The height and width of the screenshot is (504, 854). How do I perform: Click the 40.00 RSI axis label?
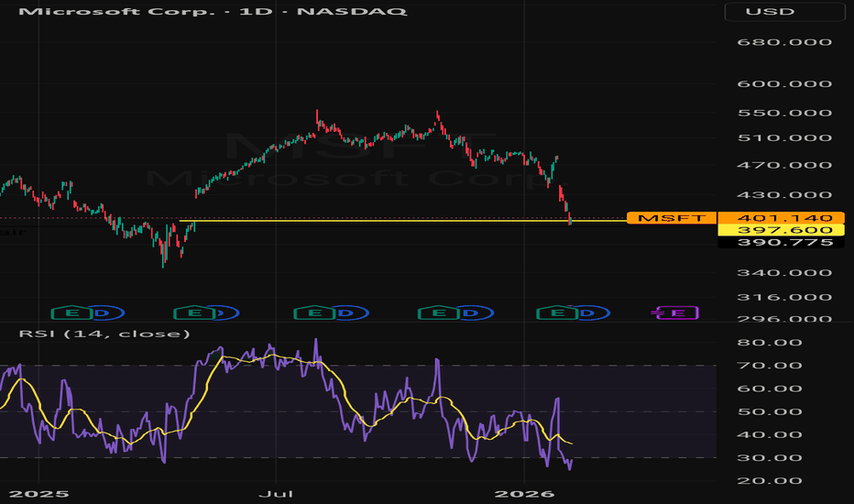tap(770, 434)
